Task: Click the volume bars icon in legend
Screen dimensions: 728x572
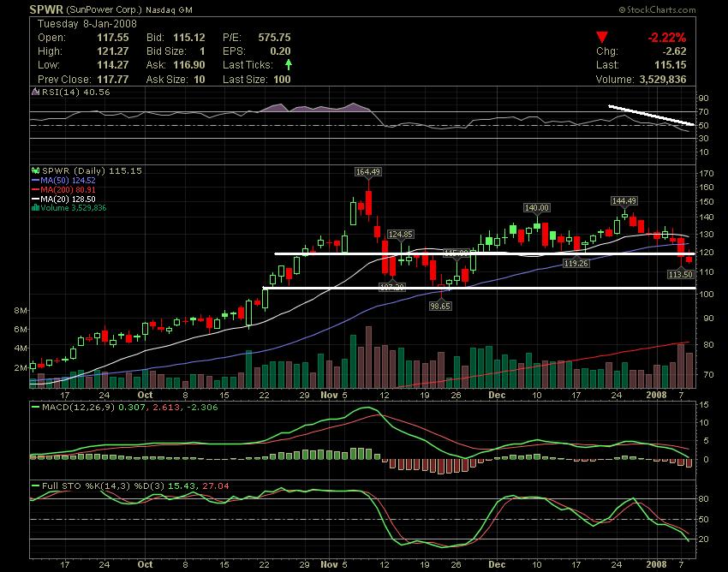Action: point(35,207)
